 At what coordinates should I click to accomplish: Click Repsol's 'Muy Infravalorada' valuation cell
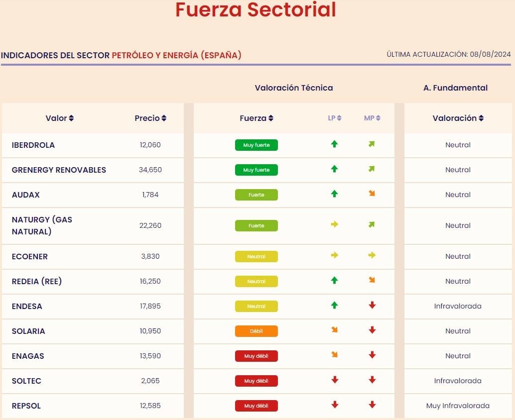point(458,406)
